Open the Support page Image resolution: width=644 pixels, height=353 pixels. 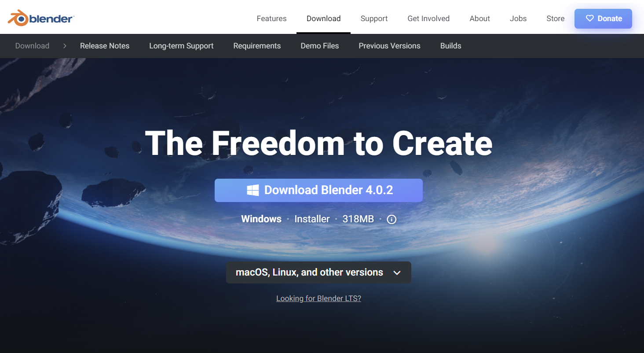(x=374, y=18)
